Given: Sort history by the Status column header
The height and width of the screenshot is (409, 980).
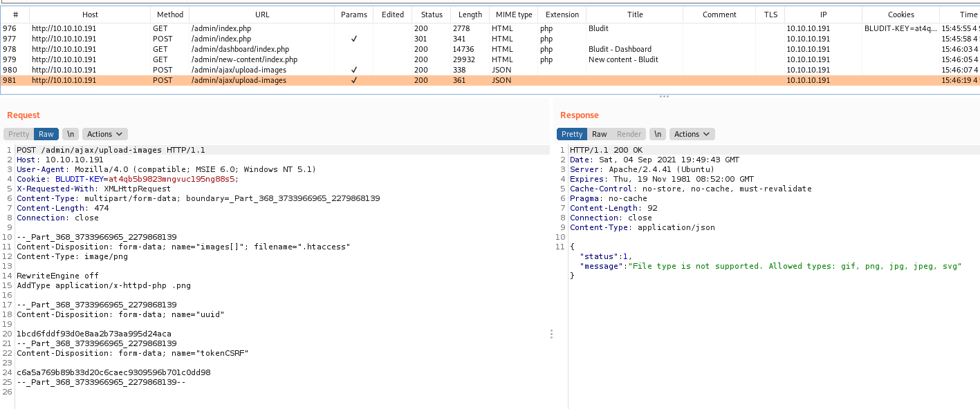Looking at the screenshot, I should click(x=432, y=15).
